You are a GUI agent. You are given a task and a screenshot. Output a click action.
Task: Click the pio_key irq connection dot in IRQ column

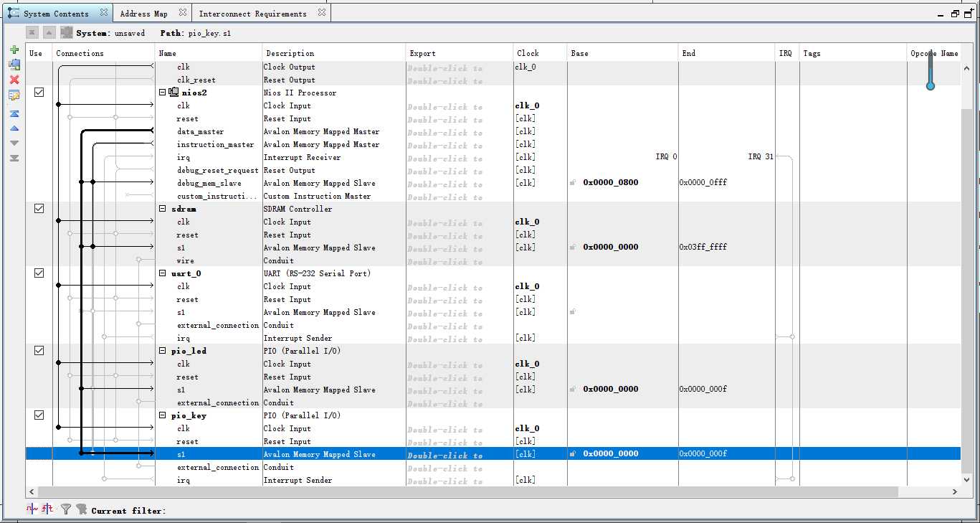coord(792,479)
